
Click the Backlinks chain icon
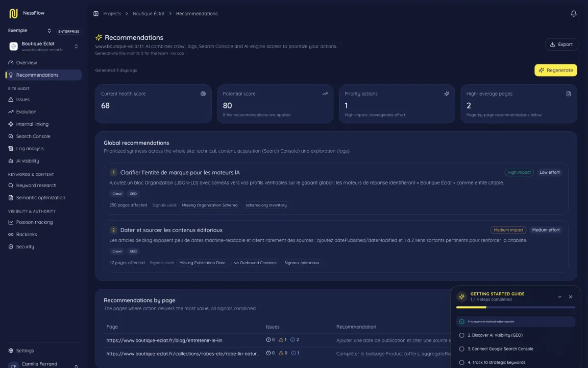click(11, 234)
